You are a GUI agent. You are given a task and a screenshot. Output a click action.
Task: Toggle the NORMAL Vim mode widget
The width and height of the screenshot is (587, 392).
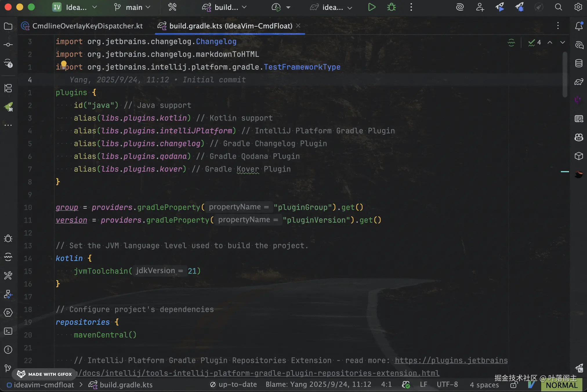click(x=561, y=385)
